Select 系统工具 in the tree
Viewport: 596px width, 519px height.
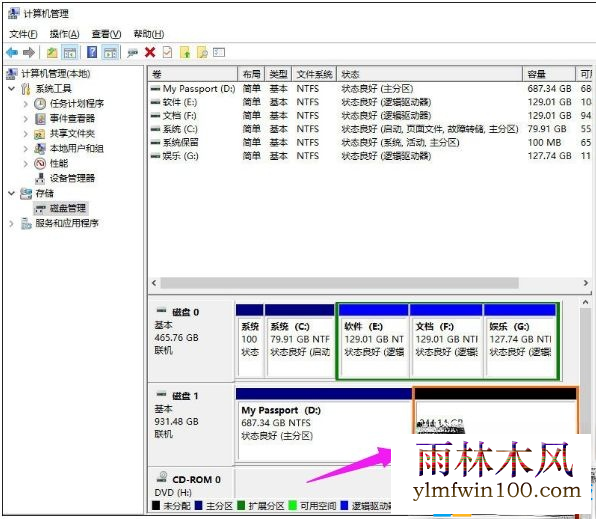(54, 89)
